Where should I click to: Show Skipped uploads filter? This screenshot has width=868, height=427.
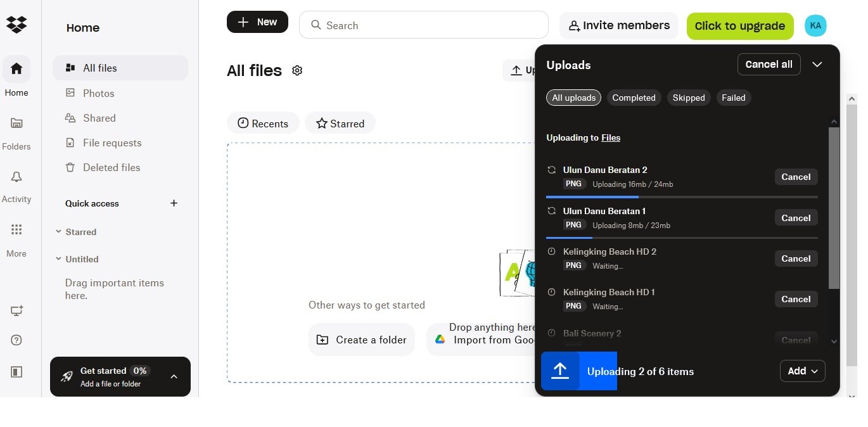[x=689, y=98]
